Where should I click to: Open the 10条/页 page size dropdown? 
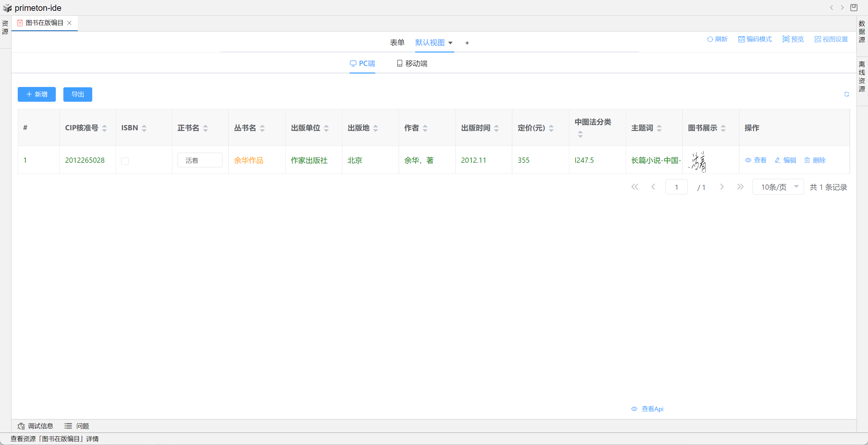(x=778, y=187)
